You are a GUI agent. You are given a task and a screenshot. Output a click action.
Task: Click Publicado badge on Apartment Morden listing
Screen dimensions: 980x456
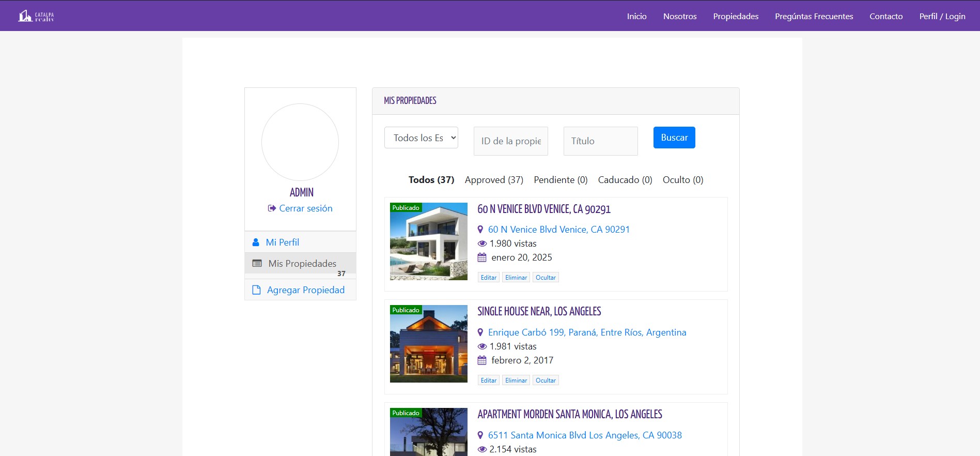pos(406,413)
